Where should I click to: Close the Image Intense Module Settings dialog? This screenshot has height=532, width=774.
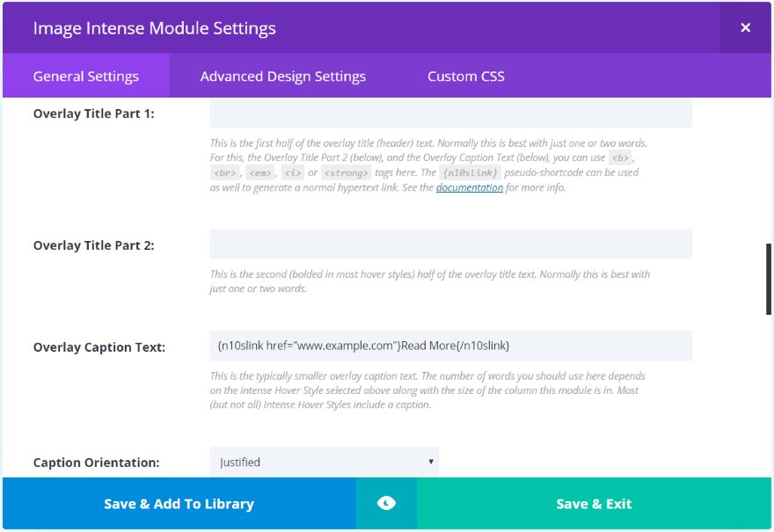coord(745,28)
